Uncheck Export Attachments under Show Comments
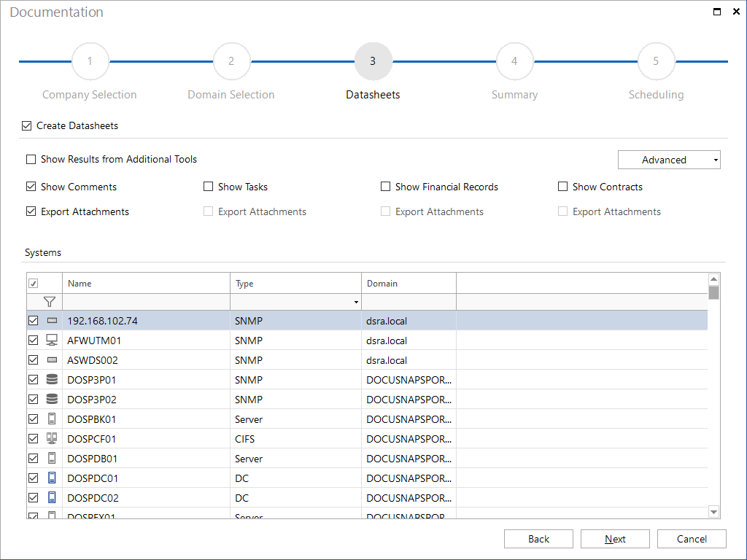747x560 pixels. click(31, 211)
